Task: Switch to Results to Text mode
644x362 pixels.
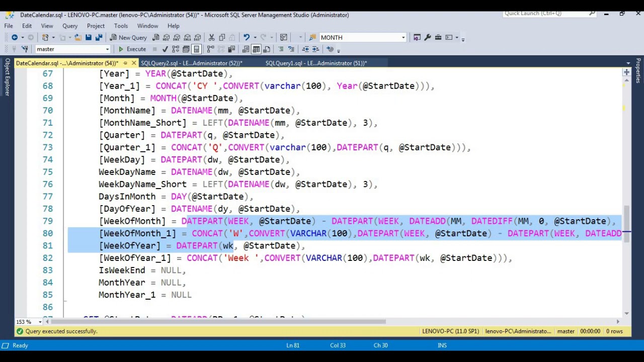Action: click(x=246, y=49)
